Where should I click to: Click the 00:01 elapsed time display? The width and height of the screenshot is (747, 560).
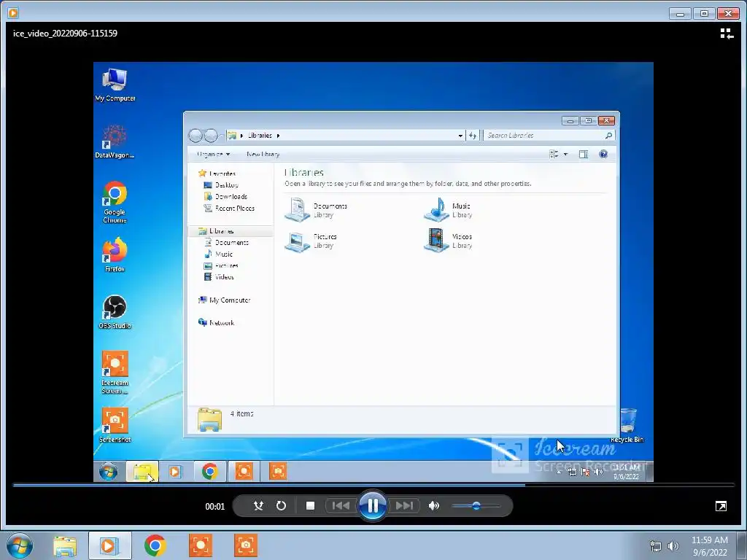click(215, 506)
